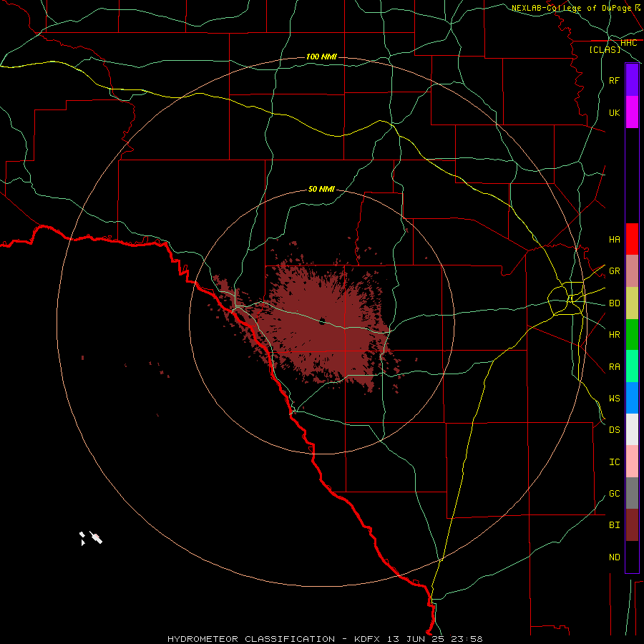Click the HR legend label text
Screen dimensions: 644x644
tap(615, 335)
